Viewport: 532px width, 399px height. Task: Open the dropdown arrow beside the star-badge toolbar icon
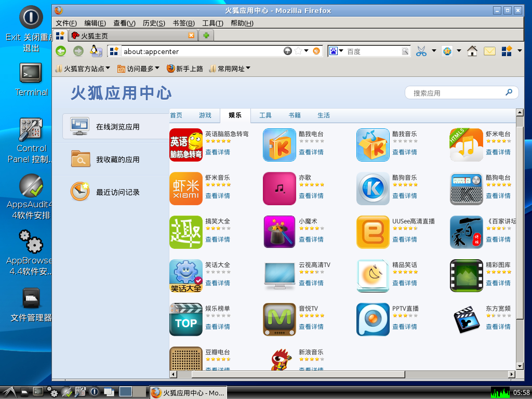[459, 51]
